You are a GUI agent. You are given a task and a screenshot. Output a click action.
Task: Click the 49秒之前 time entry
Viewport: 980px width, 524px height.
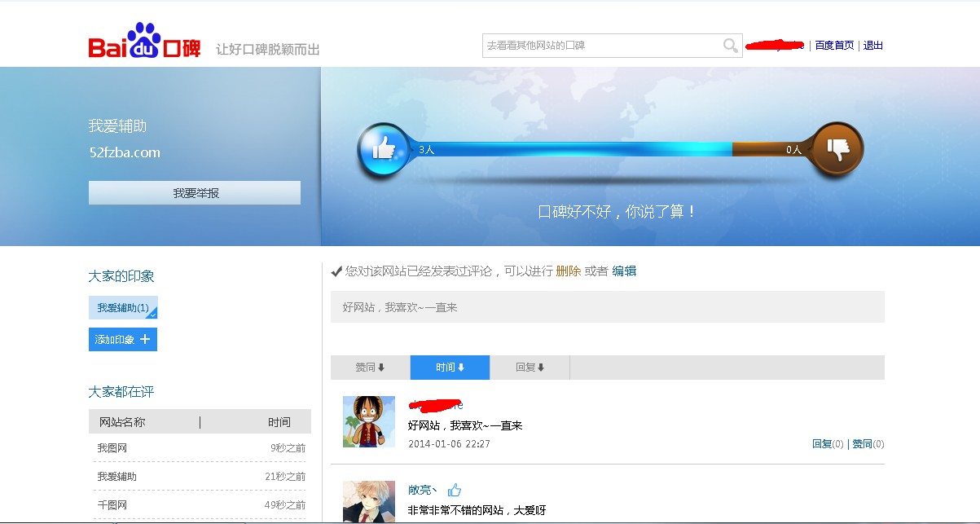click(x=285, y=505)
